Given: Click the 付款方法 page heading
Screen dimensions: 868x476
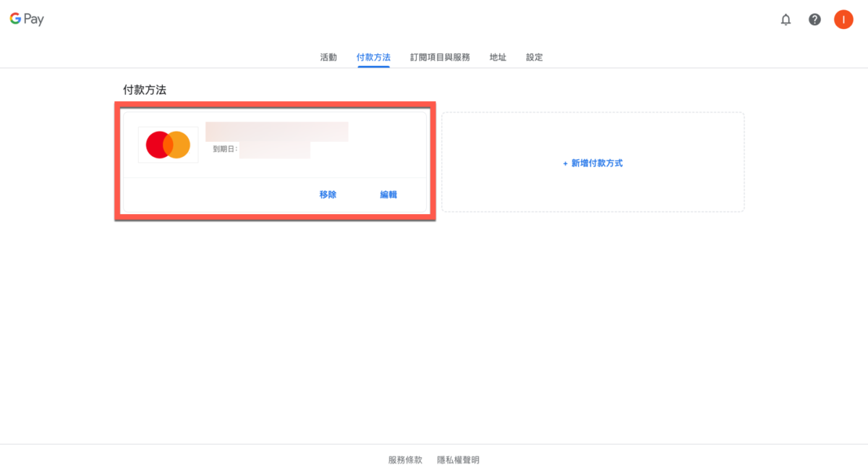Looking at the screenshot, I should 145,90.
